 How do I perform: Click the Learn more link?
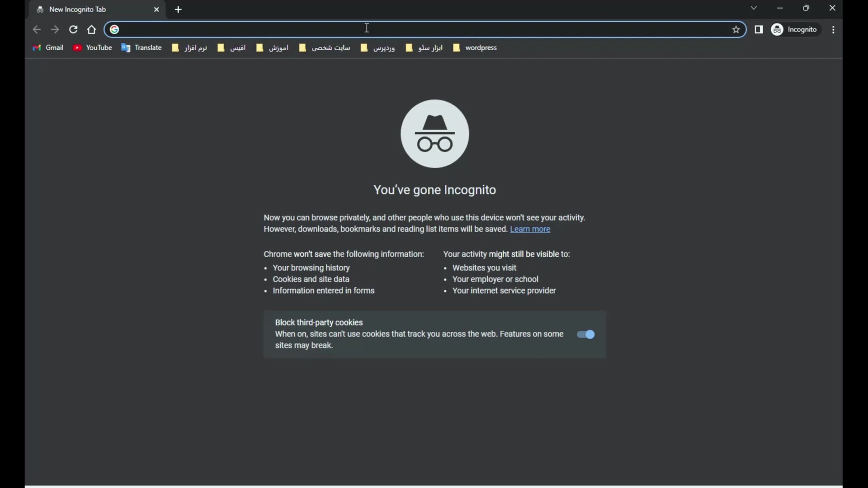[x=530, y=229]
